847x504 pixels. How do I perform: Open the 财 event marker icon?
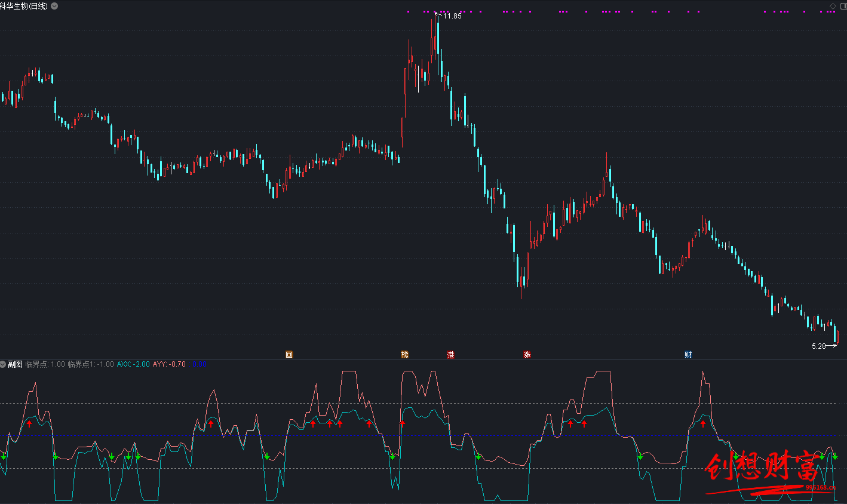coord(688,355)
